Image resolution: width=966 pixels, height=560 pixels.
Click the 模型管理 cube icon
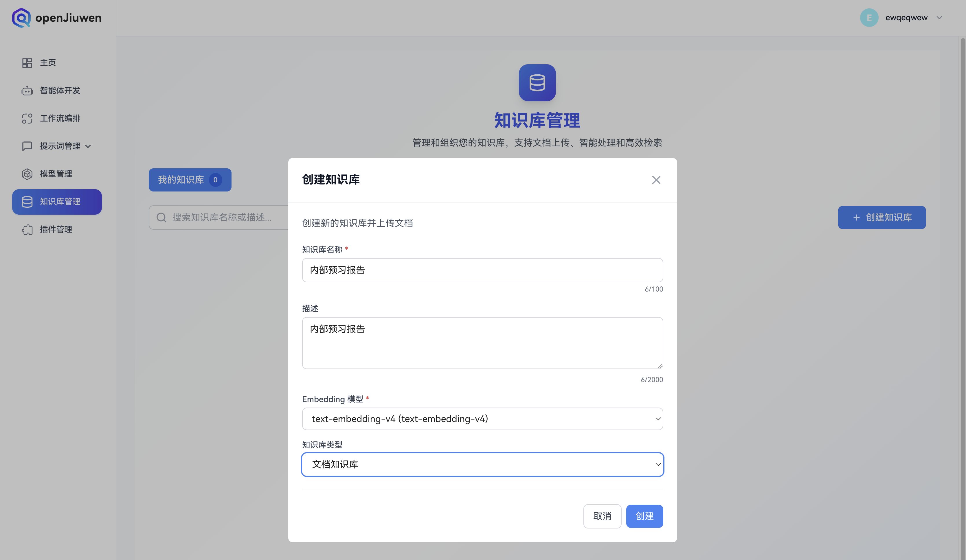tap(27, 174)
